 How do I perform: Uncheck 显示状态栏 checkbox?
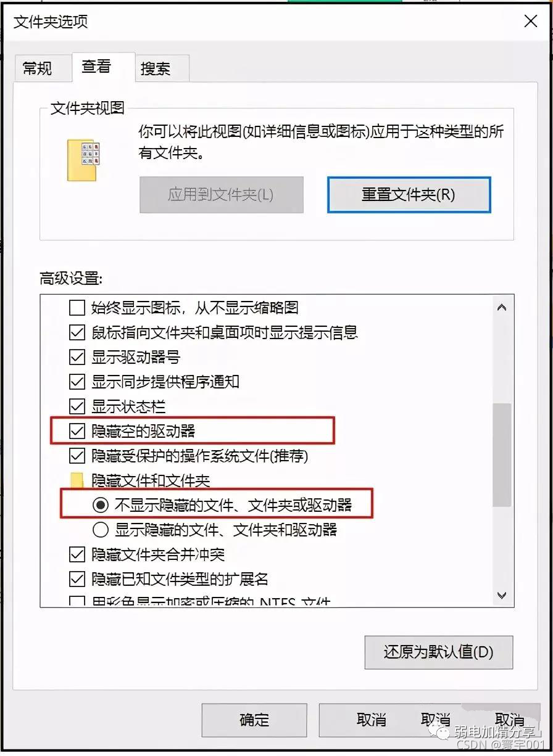click(x=77, y=406)
